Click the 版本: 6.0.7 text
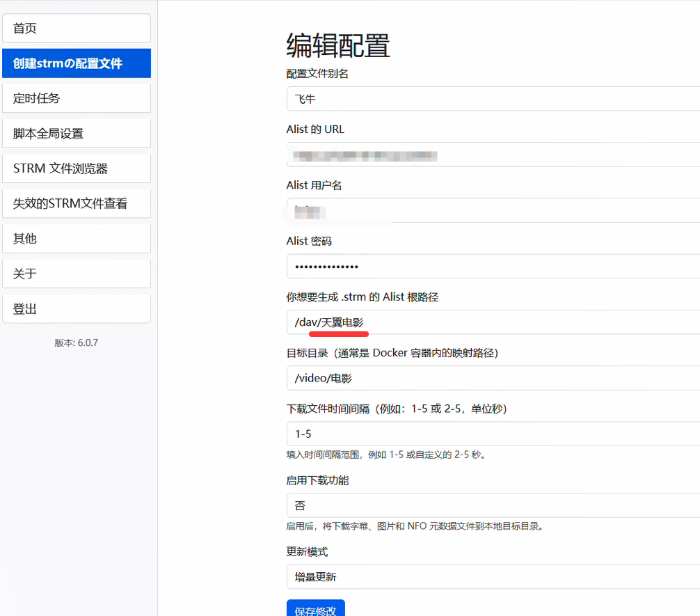The height and width of the screenshot is (616, 700). 77,342
